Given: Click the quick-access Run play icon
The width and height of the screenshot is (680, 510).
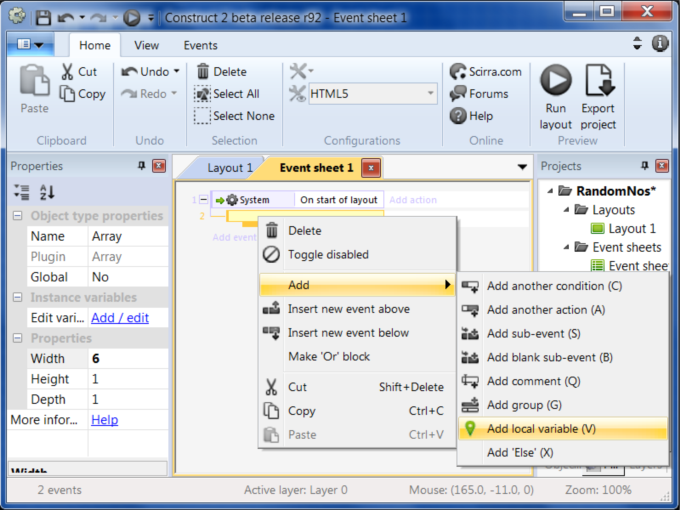Looking at the screenshot, I should (x=132, y=18).
